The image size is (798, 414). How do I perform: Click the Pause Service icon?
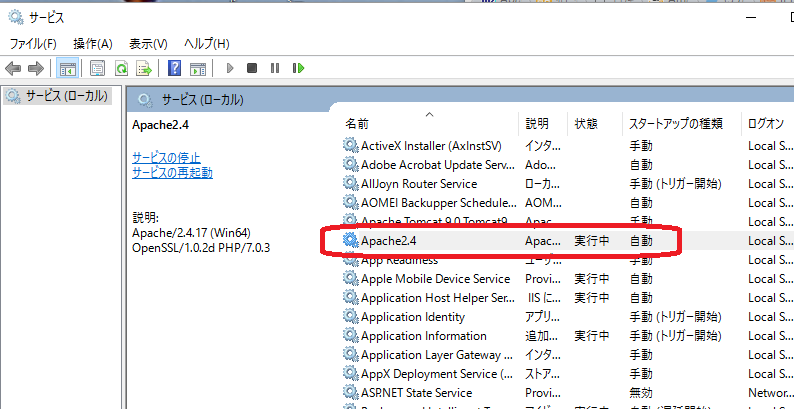tap(275, 68)
